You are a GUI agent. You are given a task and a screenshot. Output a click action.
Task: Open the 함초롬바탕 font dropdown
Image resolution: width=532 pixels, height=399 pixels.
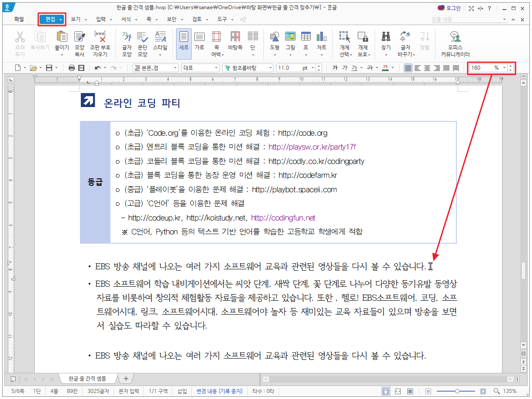click(x=270, y=68)
